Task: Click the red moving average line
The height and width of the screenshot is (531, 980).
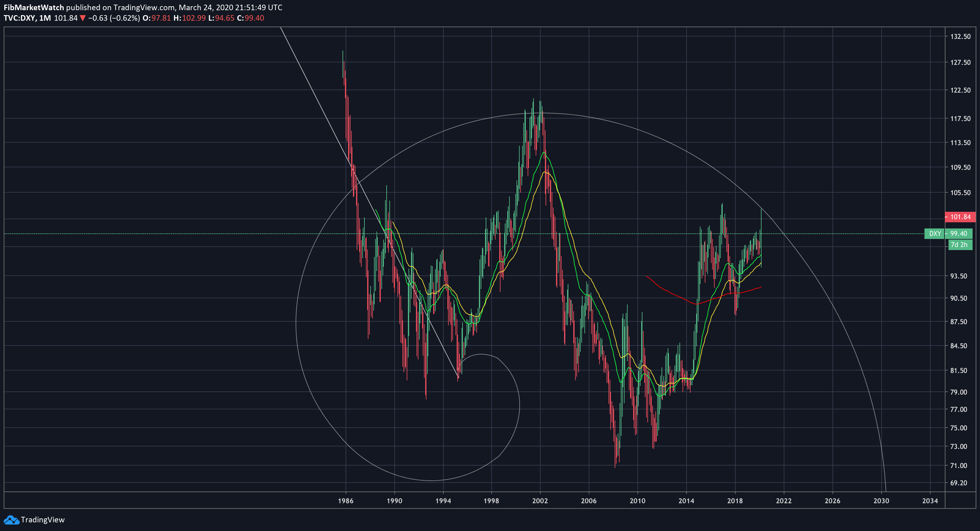Action: point(697,303)
